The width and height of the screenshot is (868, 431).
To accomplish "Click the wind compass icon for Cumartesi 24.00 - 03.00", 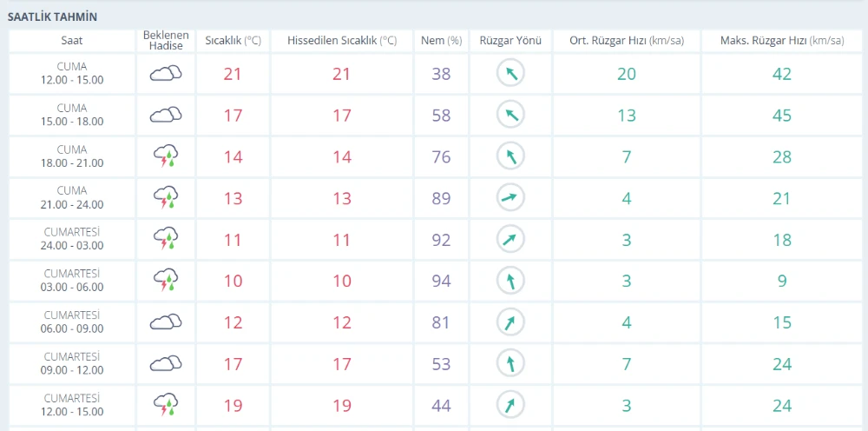I will [x=511, y=240].
